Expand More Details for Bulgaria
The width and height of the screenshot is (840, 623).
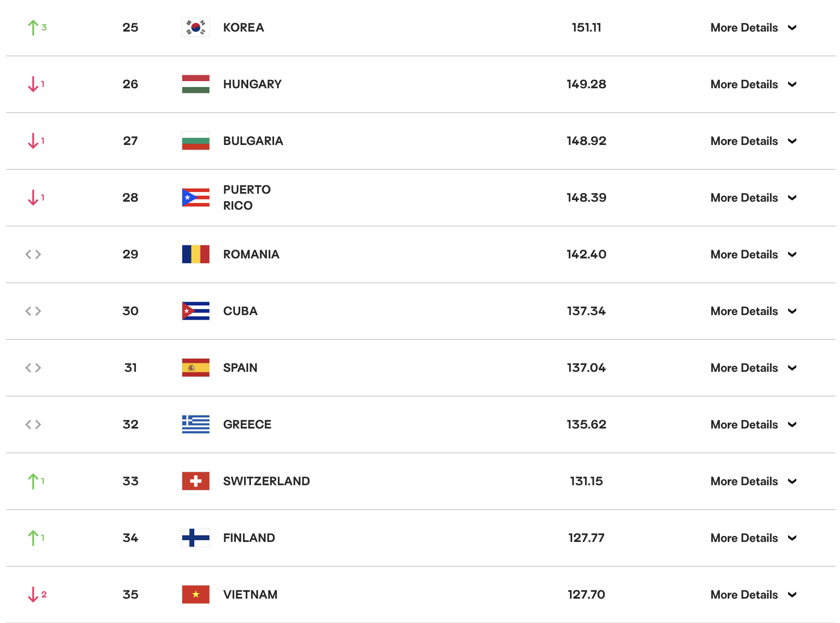(753, 141)
